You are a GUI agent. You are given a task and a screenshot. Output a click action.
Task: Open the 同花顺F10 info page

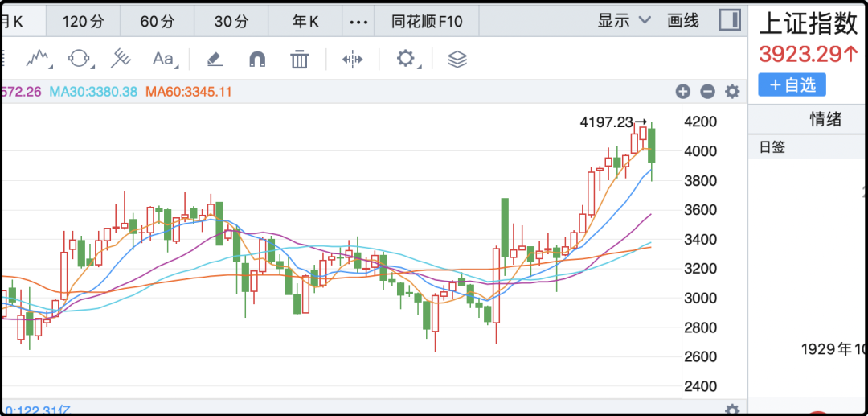[427, 22]
